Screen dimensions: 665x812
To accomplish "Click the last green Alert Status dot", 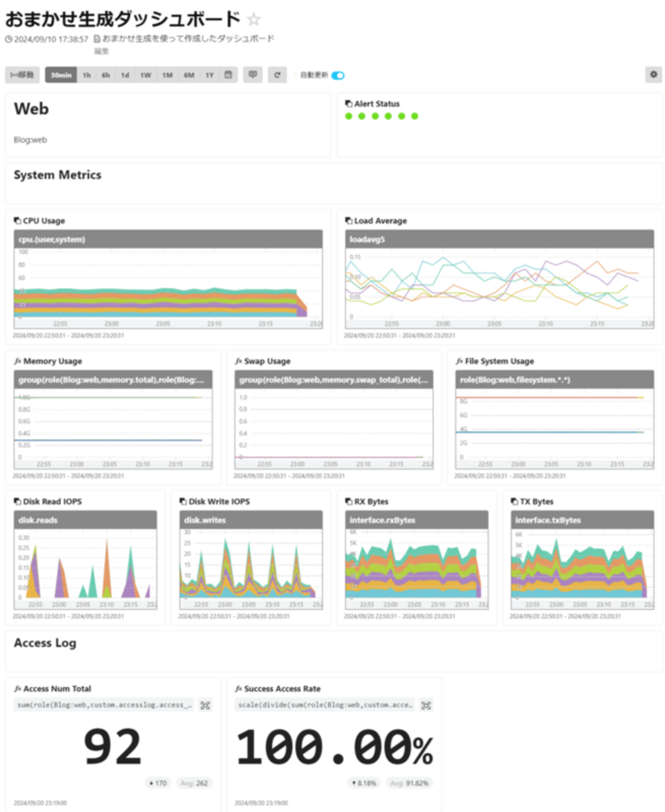I will [415, 116].
